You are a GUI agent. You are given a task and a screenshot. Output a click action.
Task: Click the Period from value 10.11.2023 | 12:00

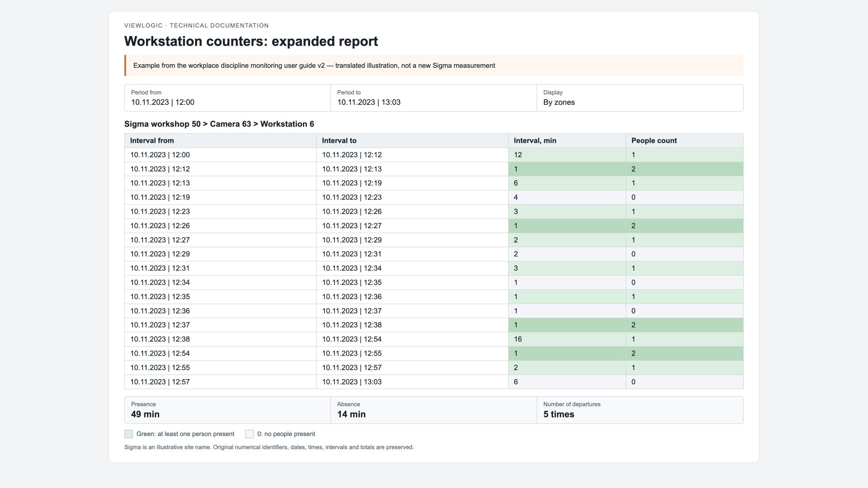163,103
